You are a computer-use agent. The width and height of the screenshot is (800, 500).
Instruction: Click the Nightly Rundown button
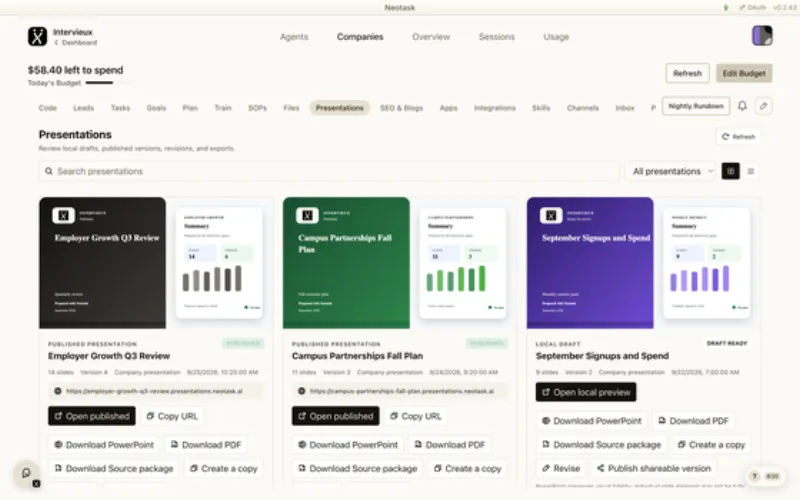695,106
